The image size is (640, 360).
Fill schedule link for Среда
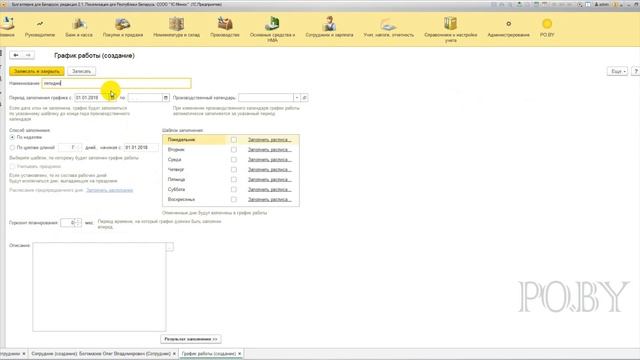point(270,160)
